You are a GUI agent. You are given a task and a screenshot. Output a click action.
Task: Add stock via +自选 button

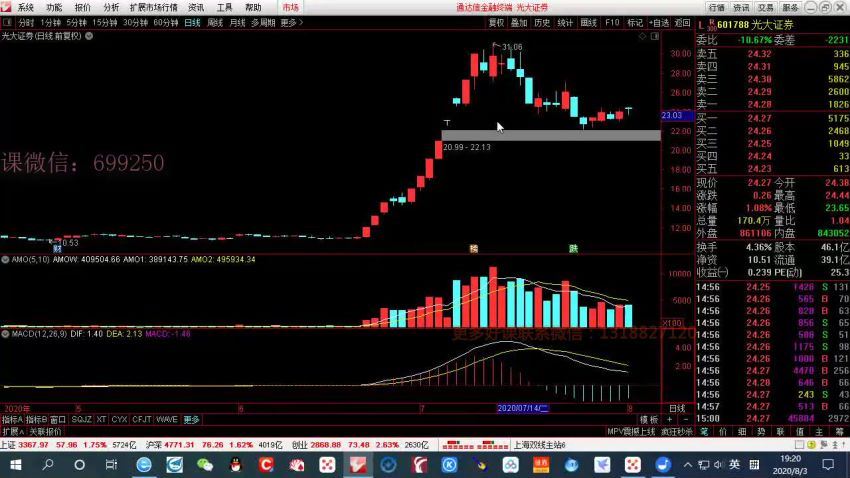pyautogui.click(x=659, y=23)
